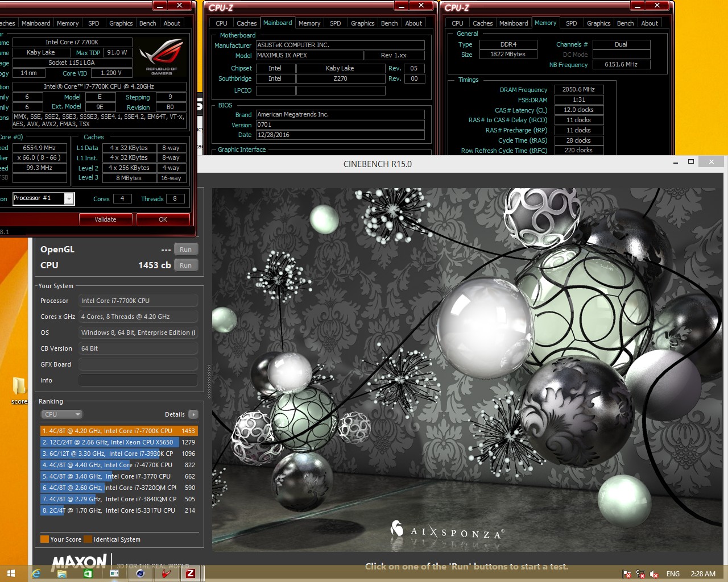Click the red CPU-Z 'Z' taskbar icon
Viewport: 728px width, 582px height.
tap(191, 573)
